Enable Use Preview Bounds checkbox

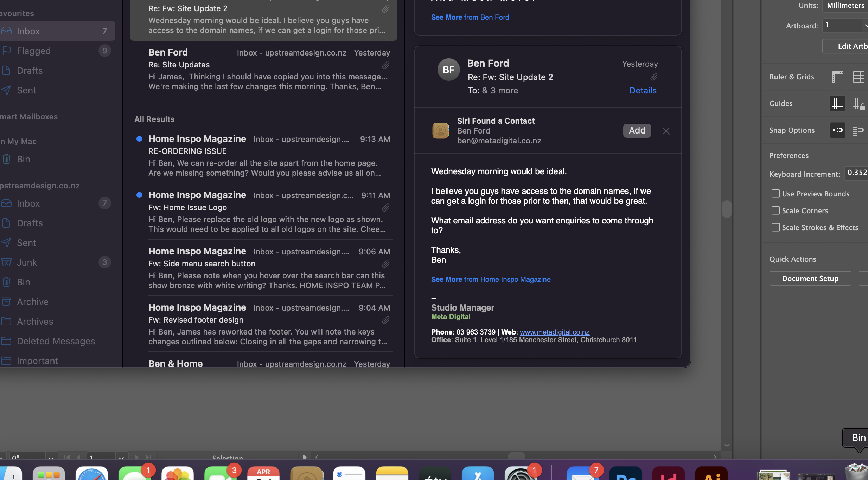pos(776,194)
